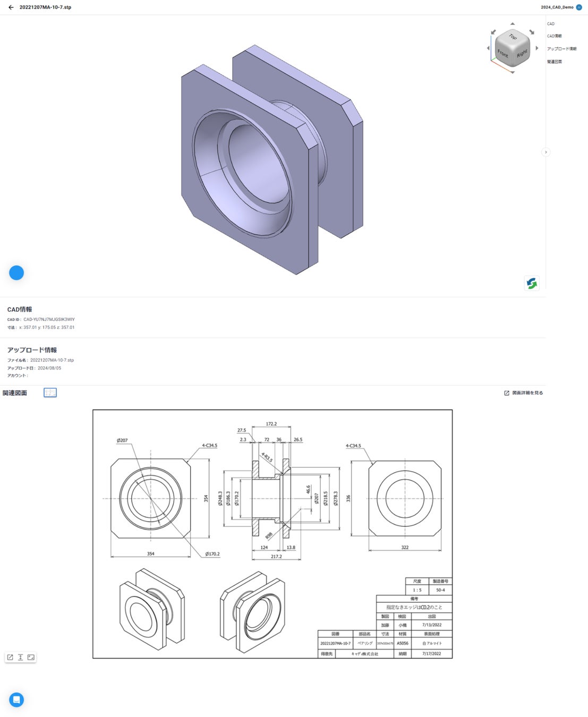
Task: Jump to CAD情報 section in side navigation
Action: (554, 36)
